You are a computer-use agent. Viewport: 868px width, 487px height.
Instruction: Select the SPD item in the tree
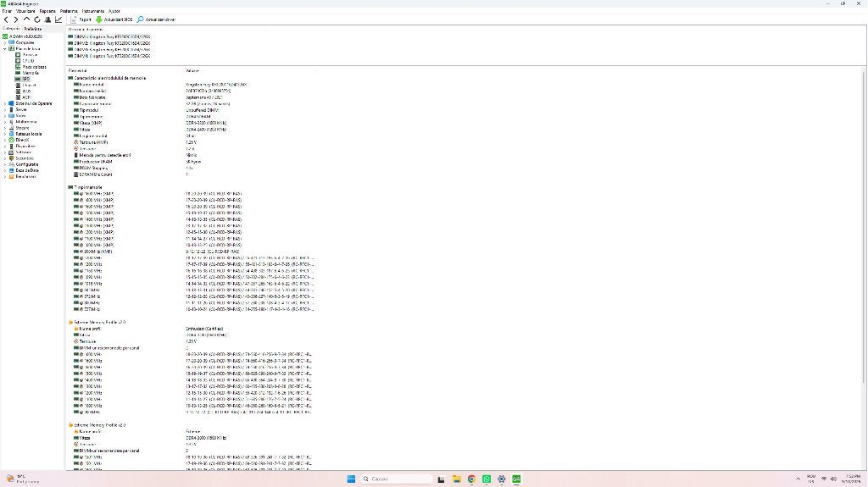click(25, 79)
